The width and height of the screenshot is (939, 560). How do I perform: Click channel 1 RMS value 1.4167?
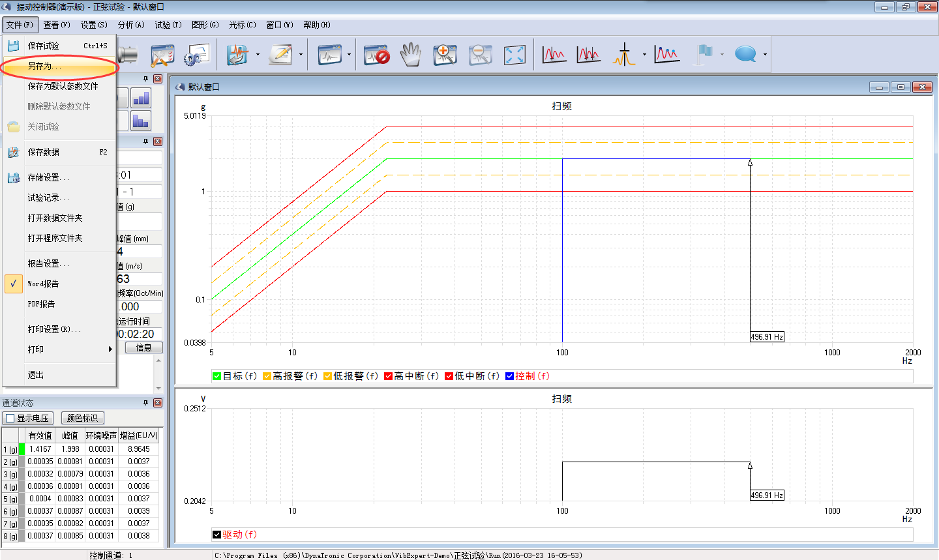pos(40,449)
